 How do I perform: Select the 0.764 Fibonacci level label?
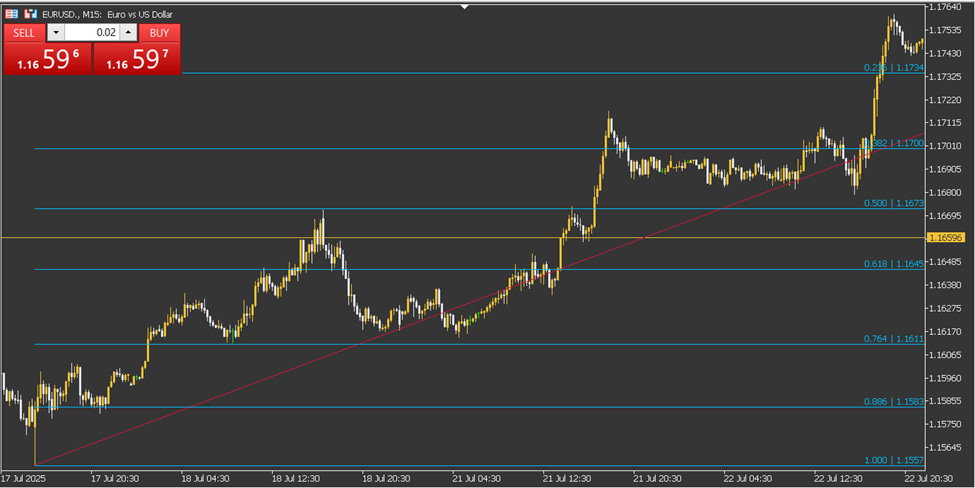[894, 339]
